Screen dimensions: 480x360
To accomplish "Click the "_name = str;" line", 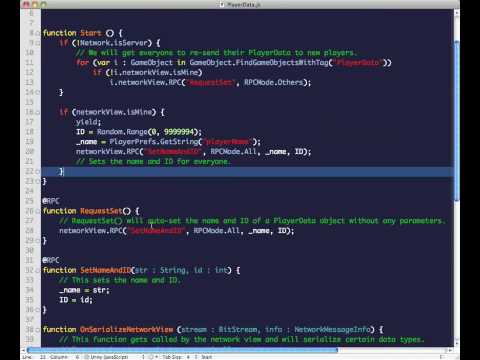I will point(85,290).
